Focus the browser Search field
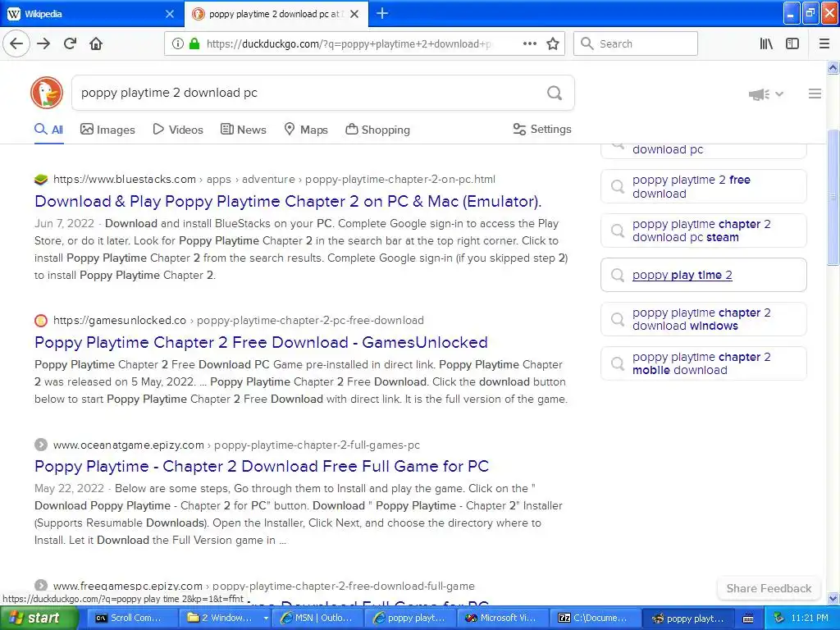 (636, 44)
